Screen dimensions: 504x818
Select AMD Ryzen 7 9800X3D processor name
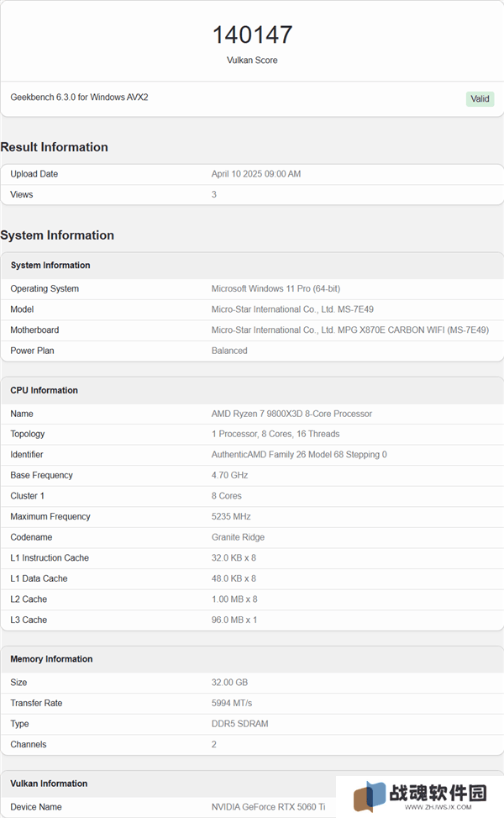point(291,414)
